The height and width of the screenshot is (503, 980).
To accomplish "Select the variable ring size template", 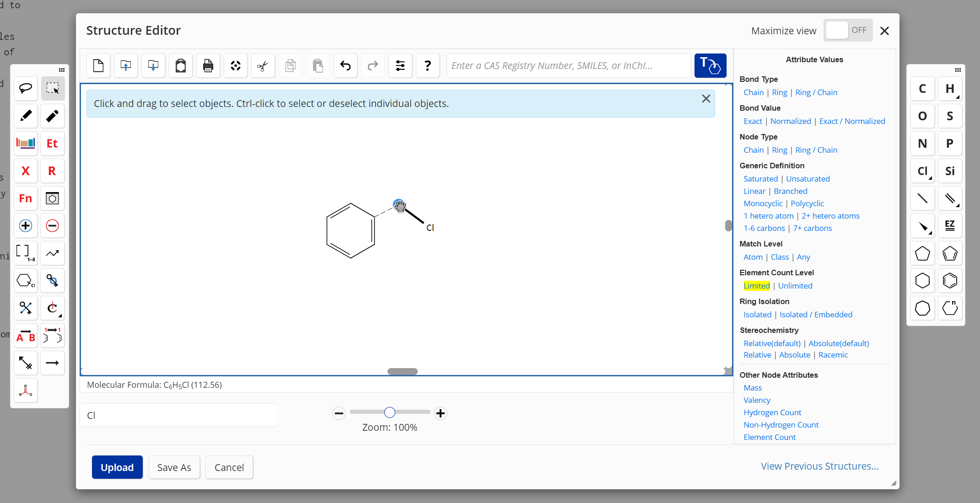I will 950,308.
